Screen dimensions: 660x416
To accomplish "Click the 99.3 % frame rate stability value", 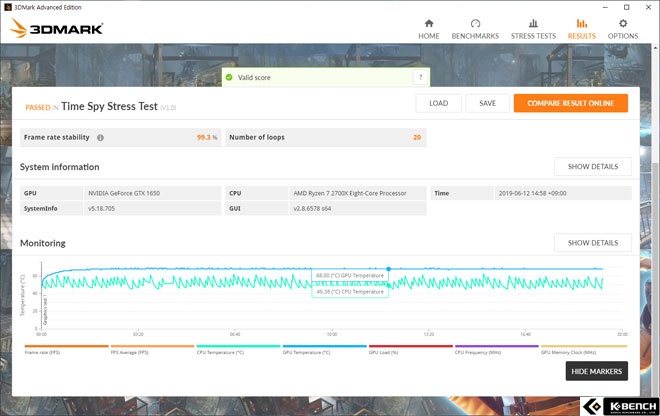I will click(x=207, y=137).
